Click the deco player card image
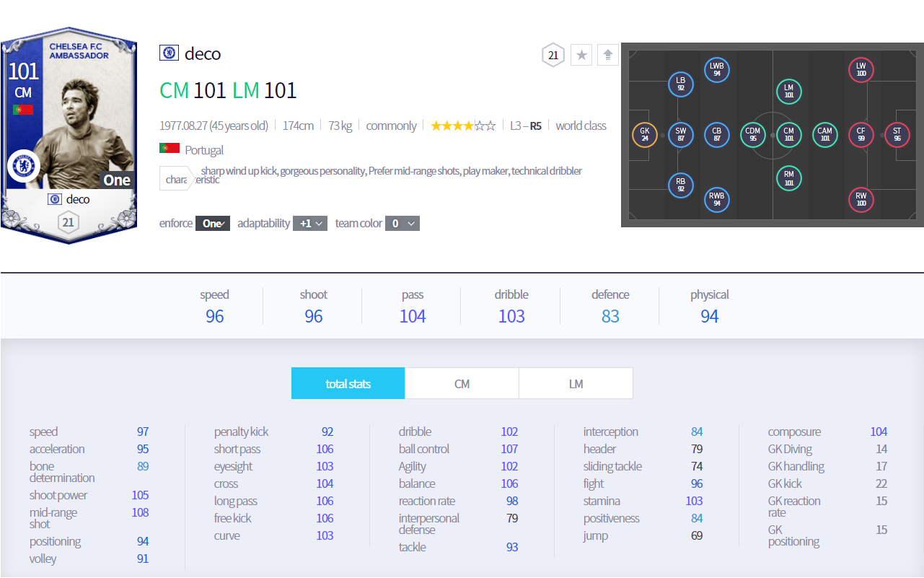This screenshot has height=578, width=924. 69,136
